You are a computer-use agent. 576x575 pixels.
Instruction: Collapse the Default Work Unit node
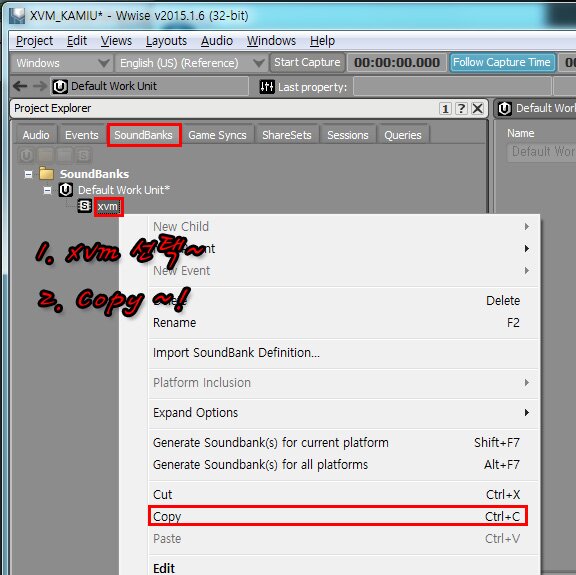tap(47, 190)
